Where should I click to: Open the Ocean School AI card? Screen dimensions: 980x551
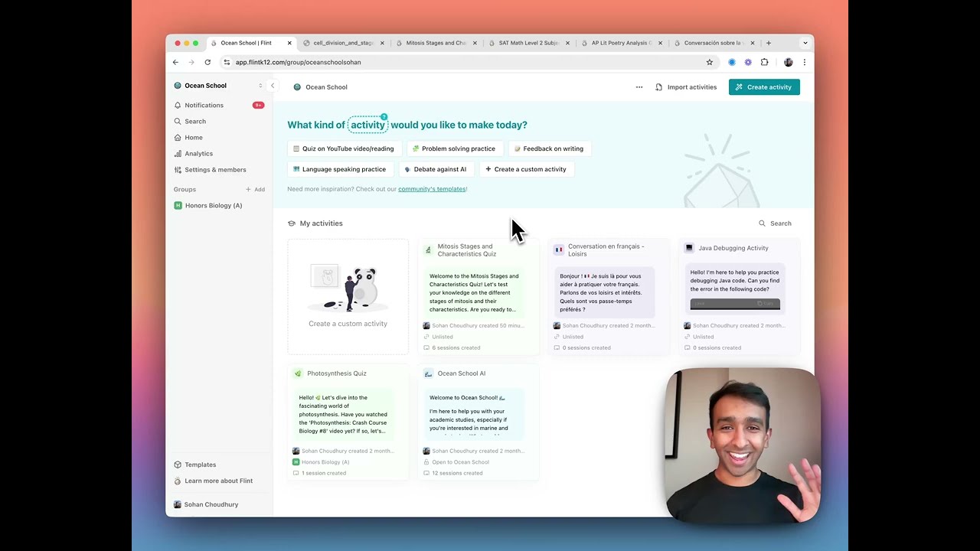[478, 422]
